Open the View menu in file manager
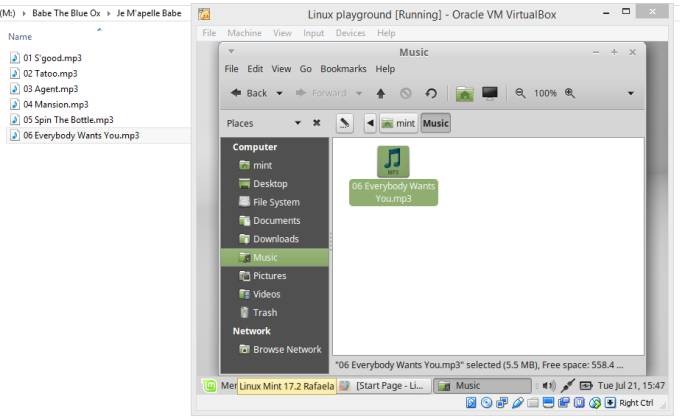The image size is (680, 419). pos(281,69)
